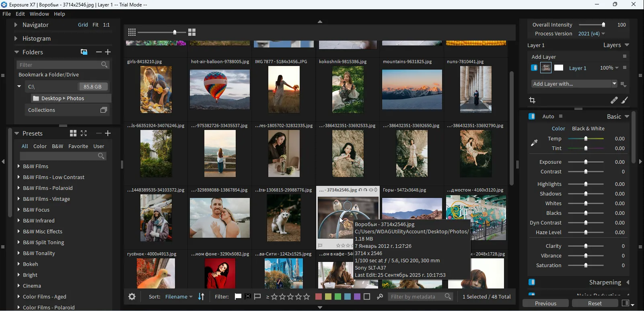Expand the Histogram panel
Screen dimensions: 644x311
coord(16,38)
